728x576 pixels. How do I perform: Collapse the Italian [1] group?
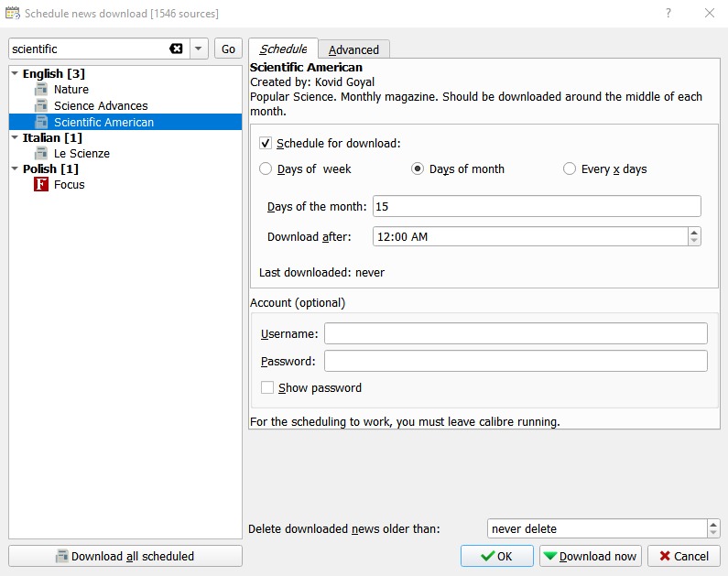(x=15, y=137)
